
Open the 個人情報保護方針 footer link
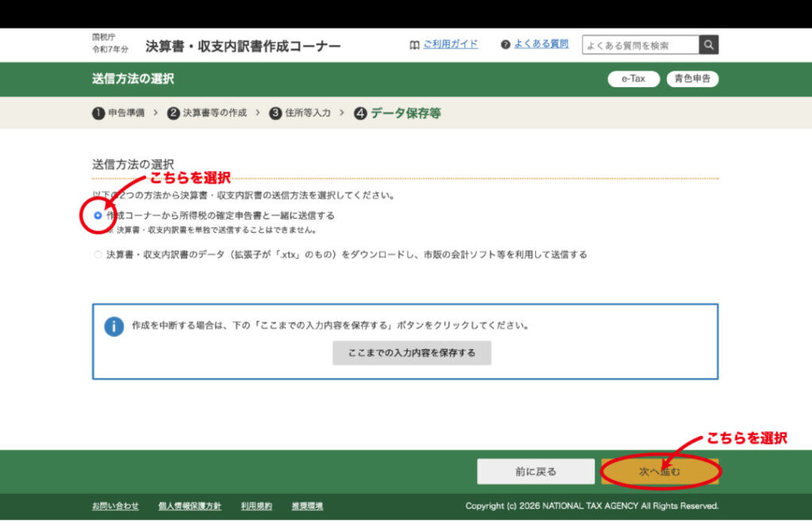coord(190,506)
